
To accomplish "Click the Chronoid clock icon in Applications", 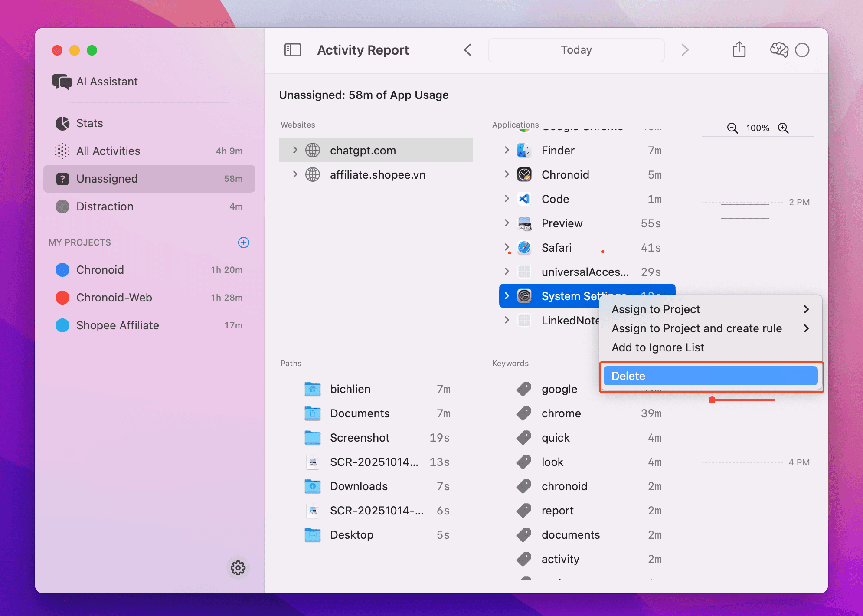I will coord(524,174).
